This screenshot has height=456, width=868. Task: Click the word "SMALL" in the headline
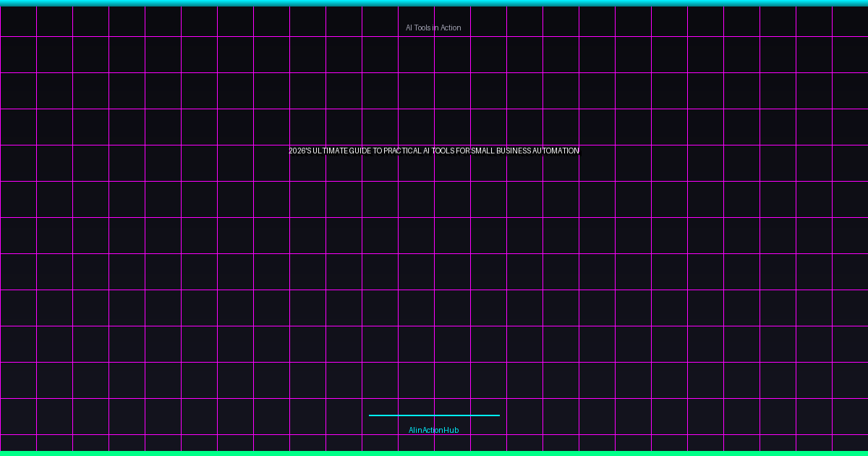point(484,151)
